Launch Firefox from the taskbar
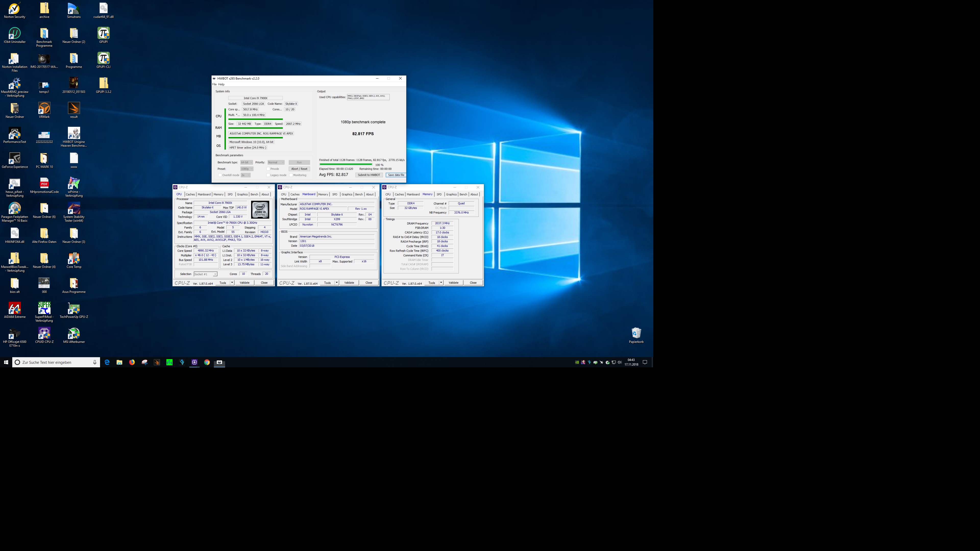 [x=132, y=362]
